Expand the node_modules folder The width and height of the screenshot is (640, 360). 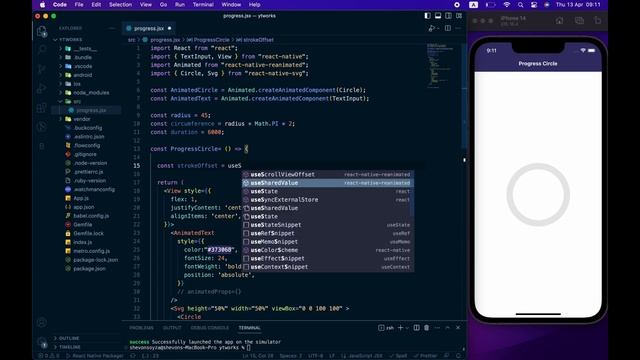91,93
